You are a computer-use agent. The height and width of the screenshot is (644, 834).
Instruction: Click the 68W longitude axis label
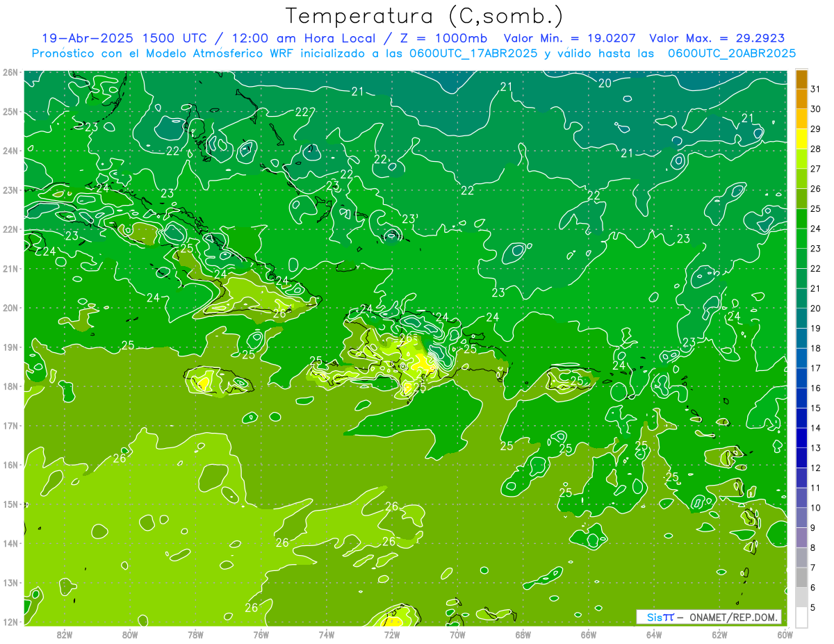523,634
